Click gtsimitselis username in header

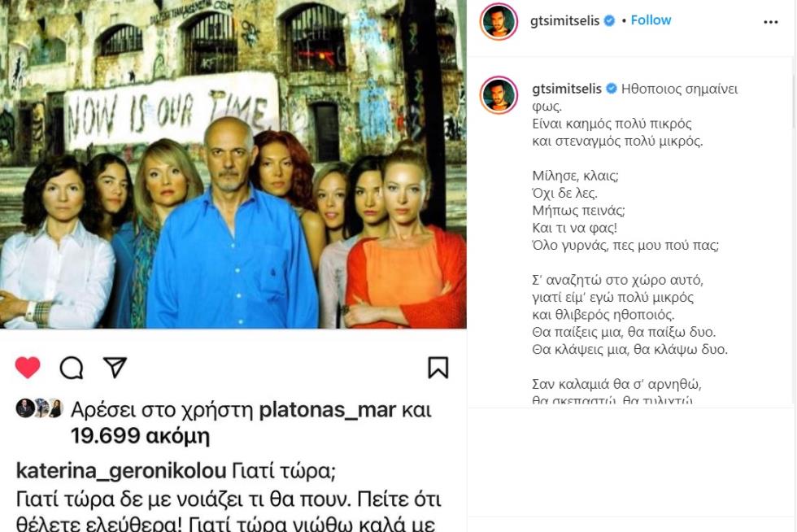click(564, 21)
